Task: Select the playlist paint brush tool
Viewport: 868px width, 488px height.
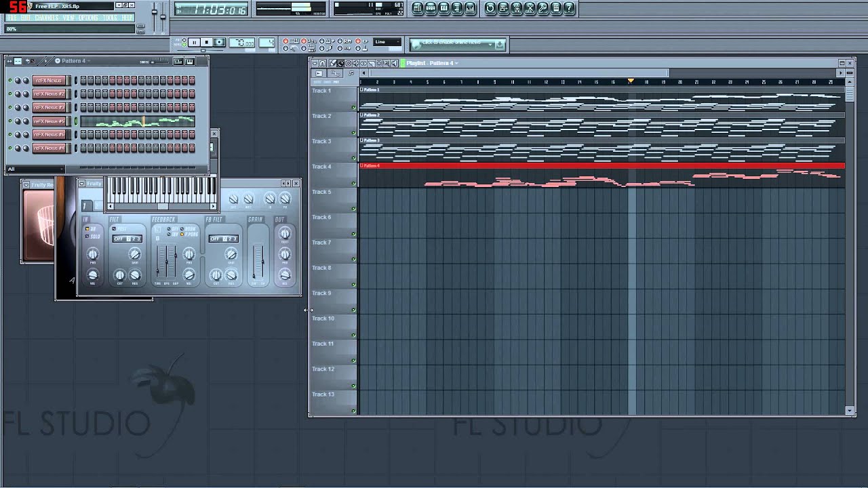Action: pos(340,63)
